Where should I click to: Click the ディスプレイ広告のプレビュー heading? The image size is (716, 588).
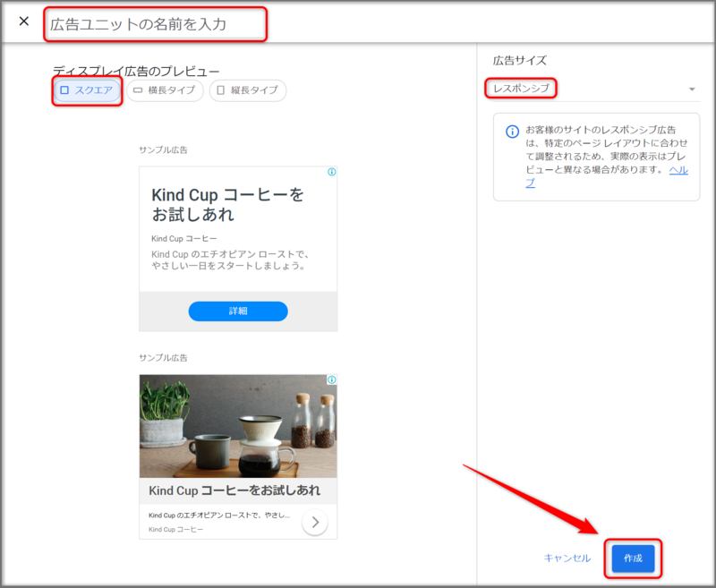[x=136, y=72]
